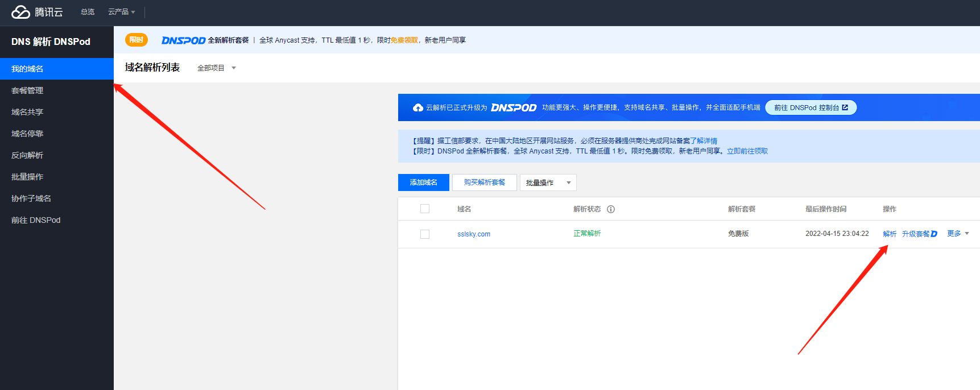980x390 pixels.
Task: Click the Tencent Cloud logo icon
Action: click(x=20, y=12)
